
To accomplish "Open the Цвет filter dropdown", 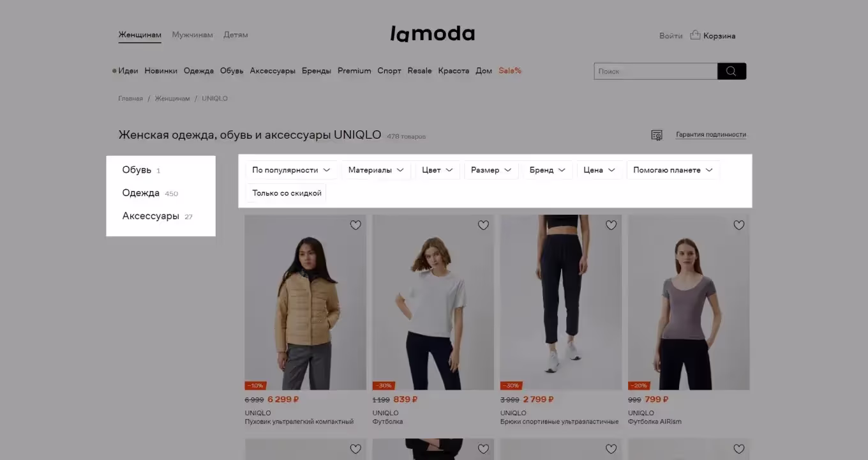I will 437,170.
